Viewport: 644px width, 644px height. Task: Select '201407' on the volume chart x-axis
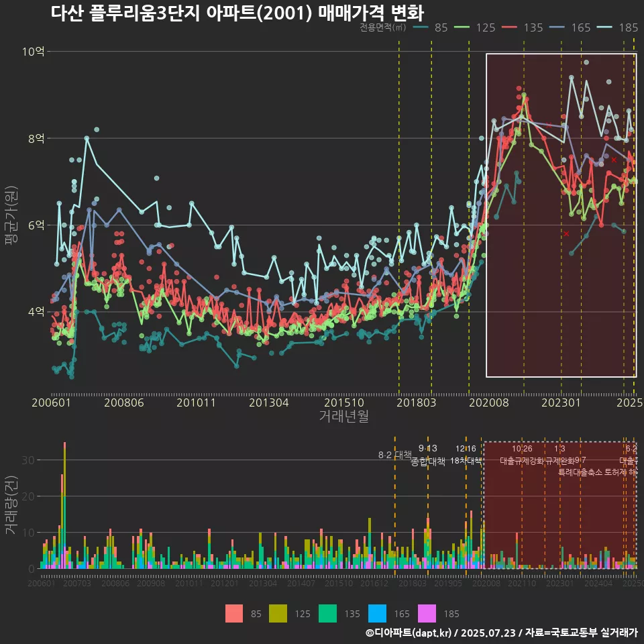(301, 583)
